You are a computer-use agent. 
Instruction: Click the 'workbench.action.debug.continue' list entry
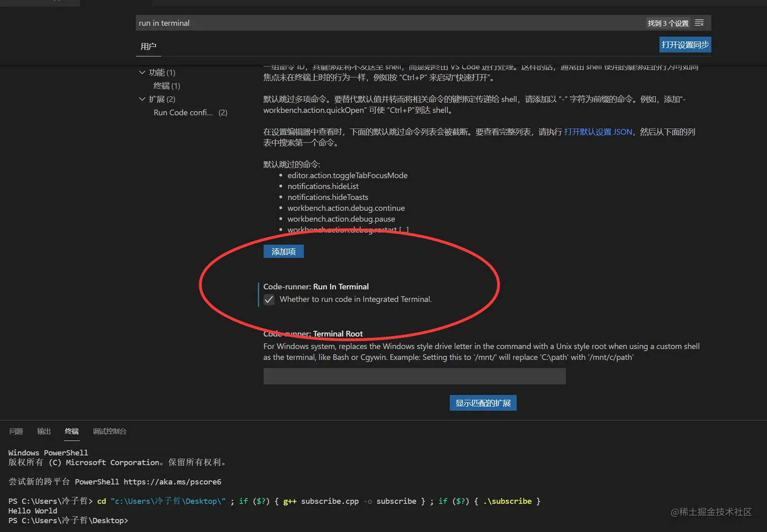point(346,208)
